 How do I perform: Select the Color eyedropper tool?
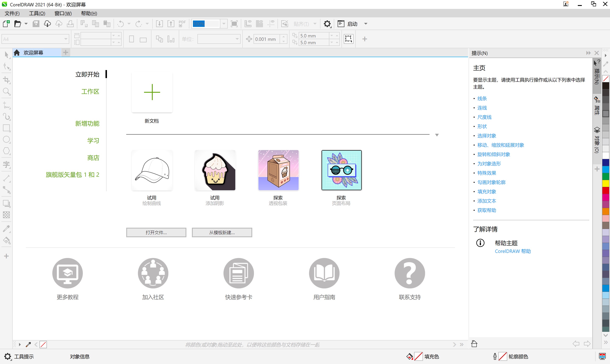(7, 229)
